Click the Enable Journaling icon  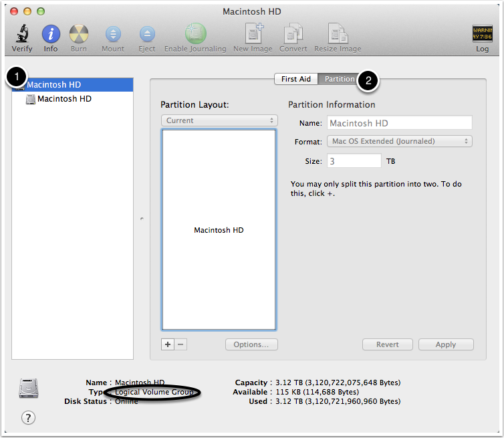point(195,33)
